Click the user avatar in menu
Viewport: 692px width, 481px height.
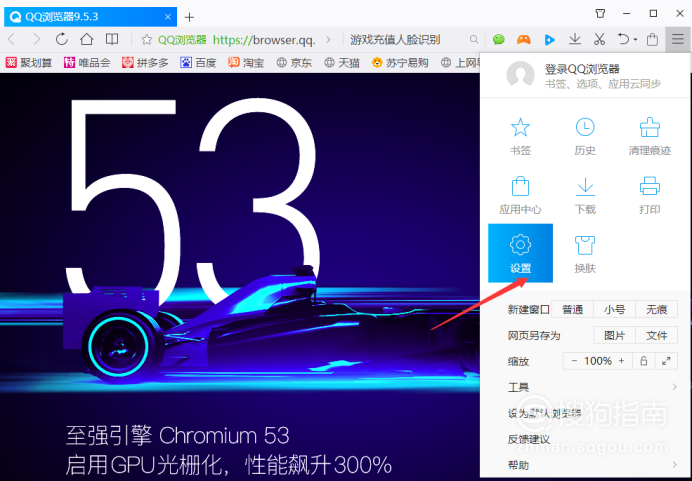520,74
